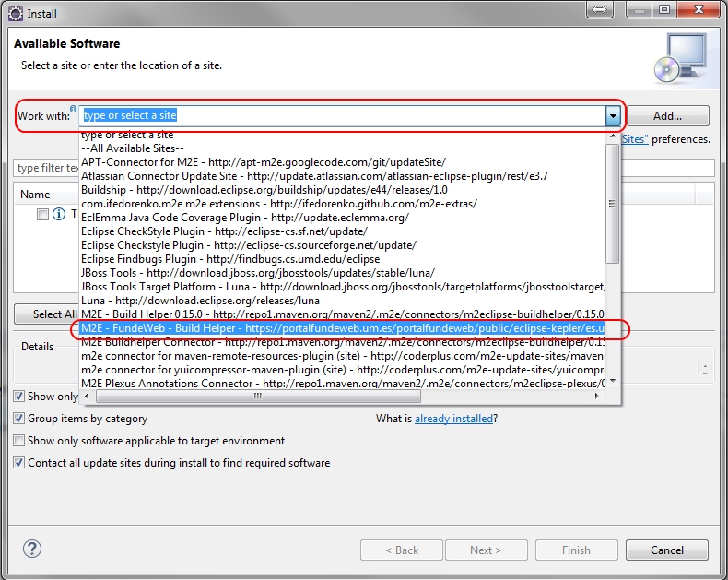This screenshot has width=728, height=580.
Task: Click the dropdown list scroll-down arrow
Action: click(x=613, y=381)
